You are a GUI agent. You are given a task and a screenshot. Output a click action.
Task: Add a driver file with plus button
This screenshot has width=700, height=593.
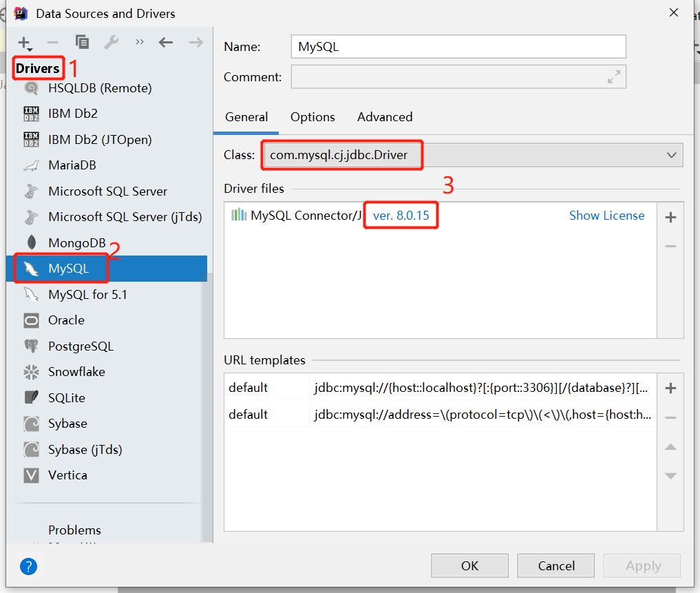(x=670, y=218)
